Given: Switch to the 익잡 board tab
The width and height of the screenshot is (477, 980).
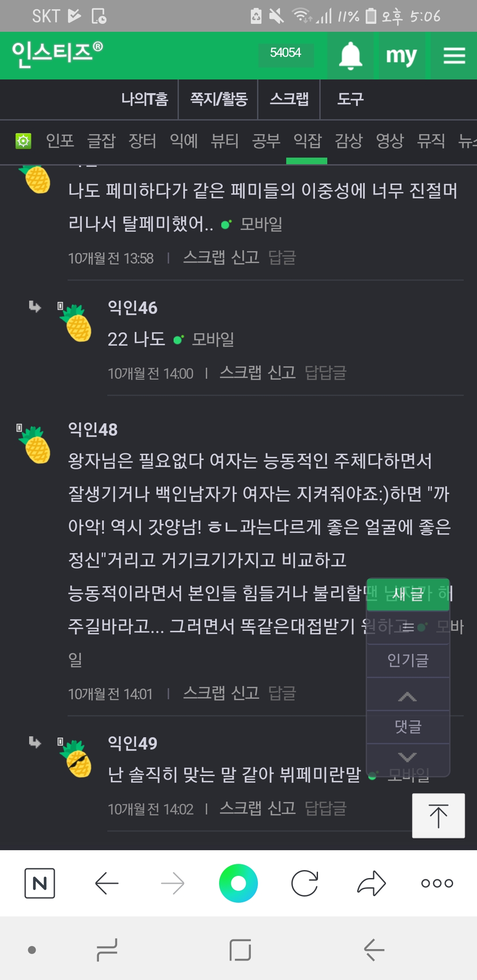Looking at the screenshot, I should [307, 141].
